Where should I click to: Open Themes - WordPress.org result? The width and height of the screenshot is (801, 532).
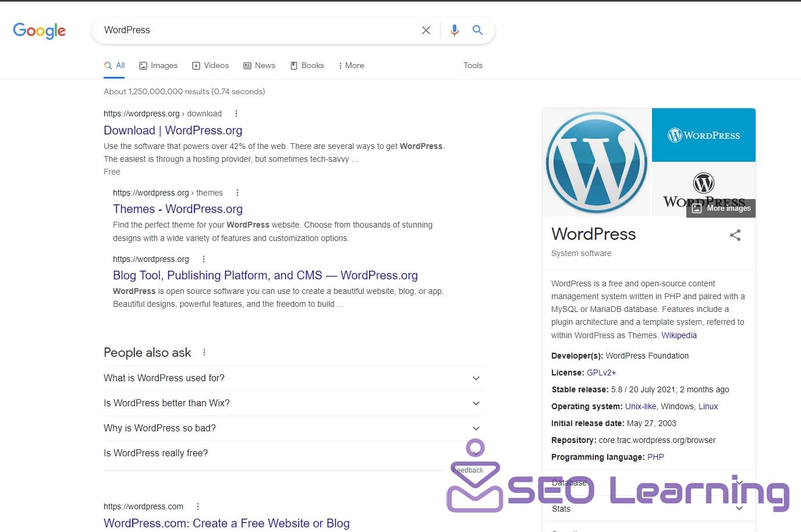[178, 209]
